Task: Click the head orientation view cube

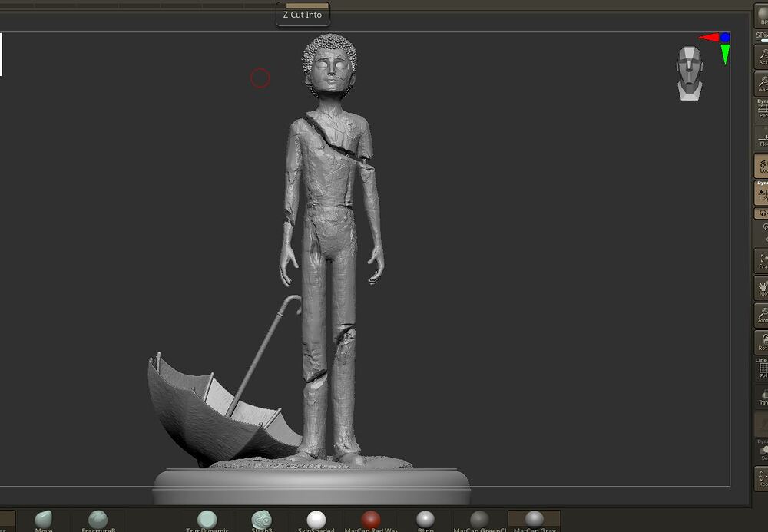Action: pos(690,74)
